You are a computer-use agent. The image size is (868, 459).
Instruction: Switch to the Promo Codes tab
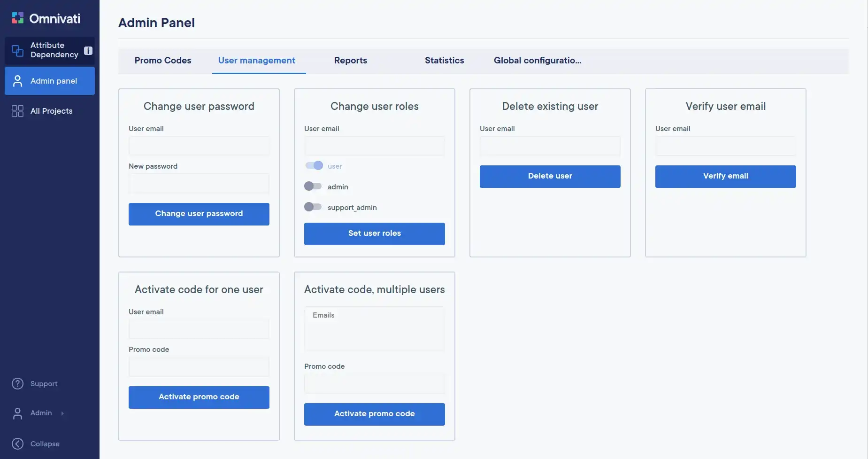pos(163,61)
